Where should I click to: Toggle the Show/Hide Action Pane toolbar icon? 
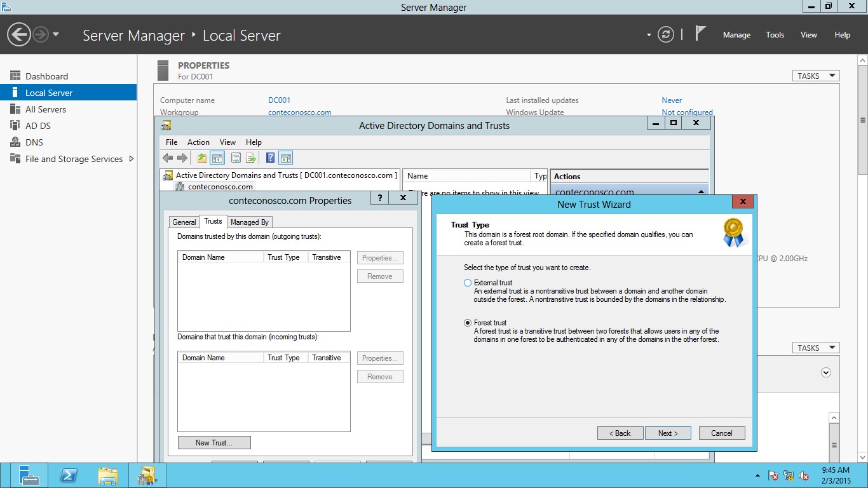(x=285, y=158)
